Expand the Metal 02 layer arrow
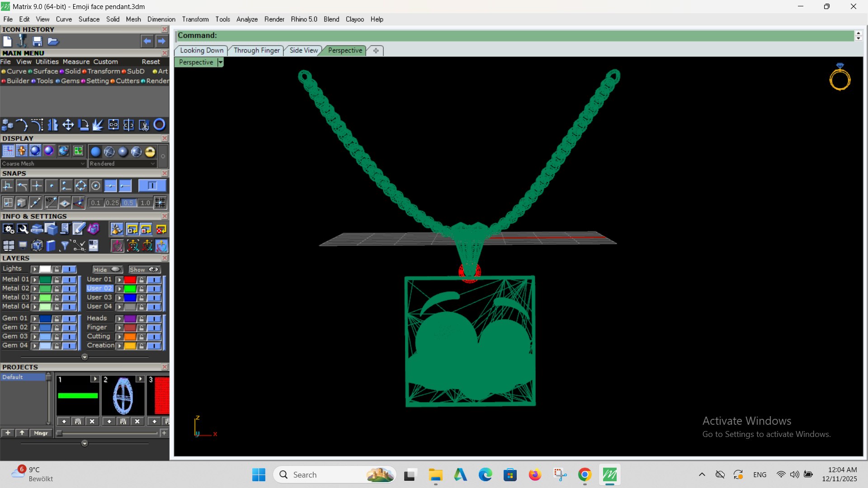This screenshot has height=488, width=868. click(x=35, y=289)
